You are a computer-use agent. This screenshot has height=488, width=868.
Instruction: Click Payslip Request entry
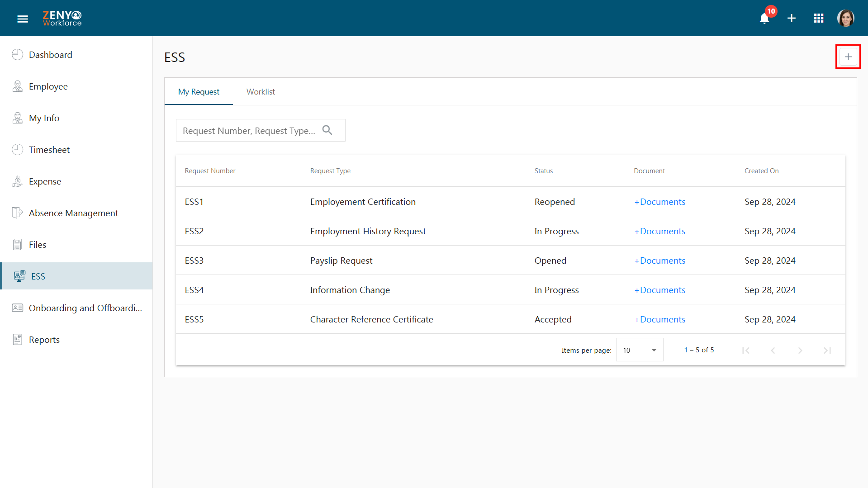[341, 261]
